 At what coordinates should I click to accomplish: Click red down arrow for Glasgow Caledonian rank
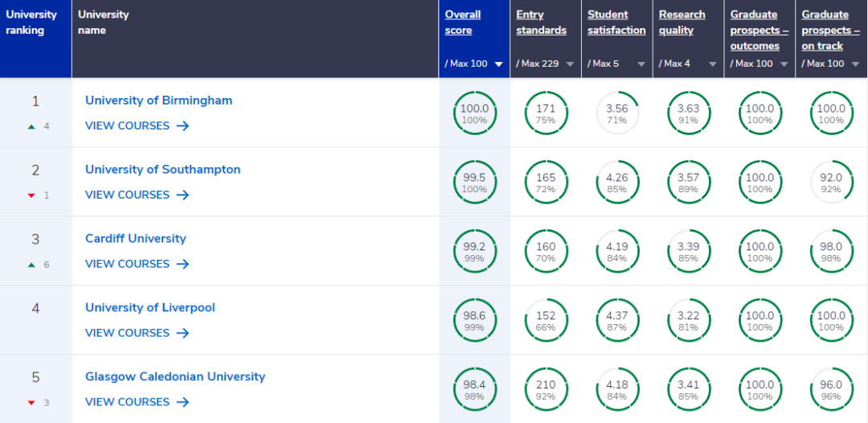tap(31, 403)
